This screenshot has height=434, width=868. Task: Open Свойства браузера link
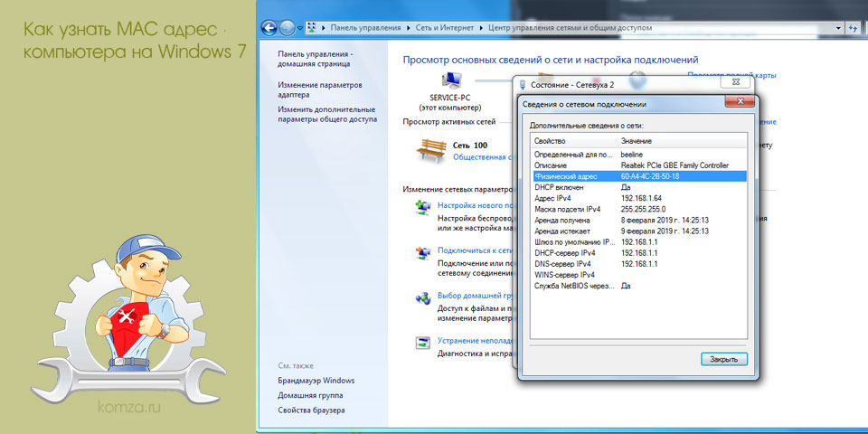point(311,410)
